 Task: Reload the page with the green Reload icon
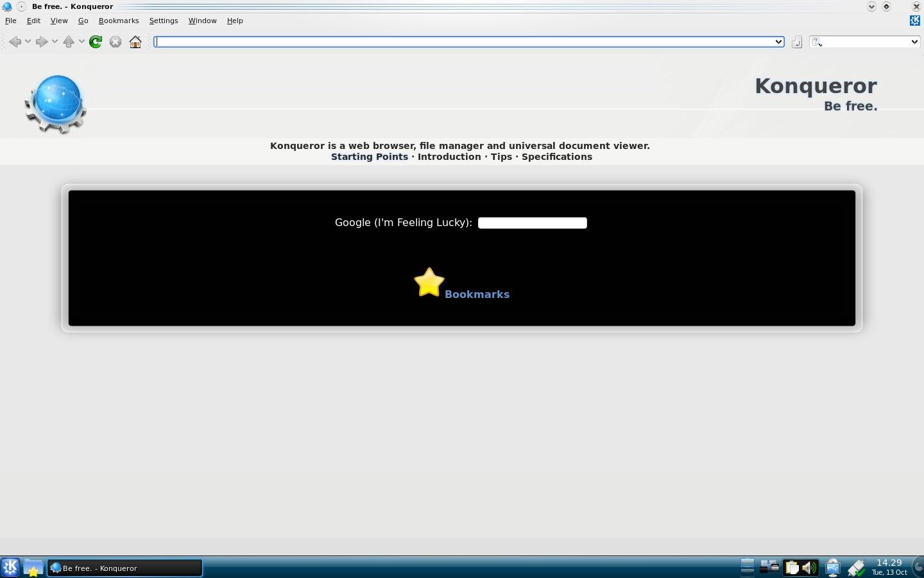pos(96,42)
